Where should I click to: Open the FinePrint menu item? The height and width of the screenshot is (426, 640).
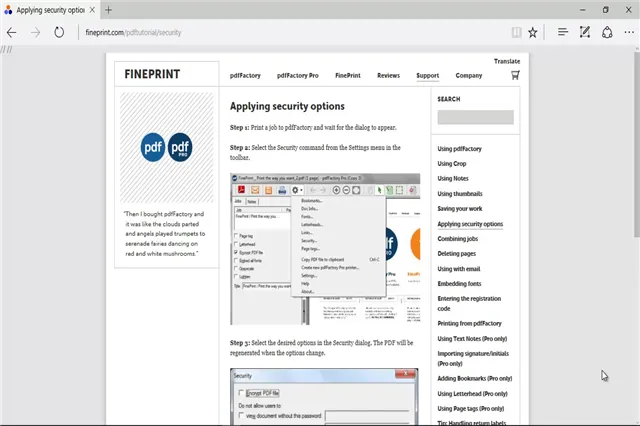[348, 75]
